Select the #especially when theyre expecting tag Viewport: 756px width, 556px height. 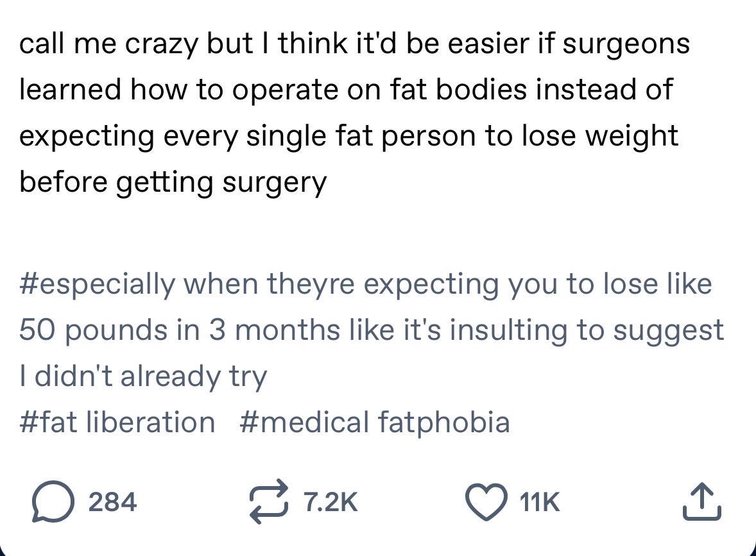point(365,284)
